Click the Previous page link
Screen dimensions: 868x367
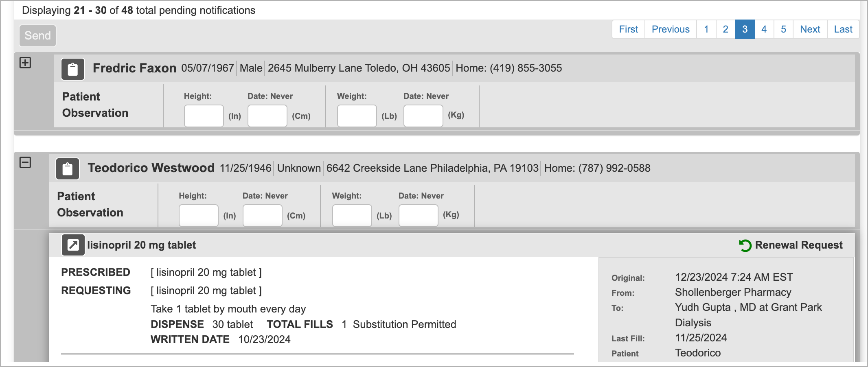[x=671, y=29]
